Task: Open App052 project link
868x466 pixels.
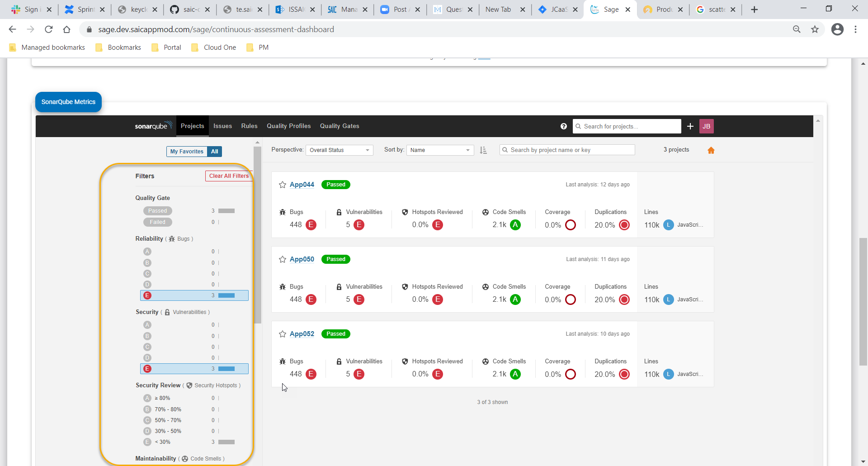Action: 302,334
